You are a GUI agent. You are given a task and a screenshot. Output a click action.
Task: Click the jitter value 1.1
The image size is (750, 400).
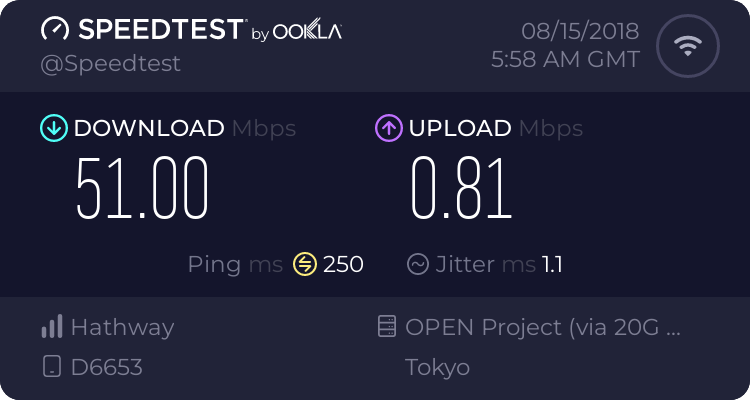(552, 264)
